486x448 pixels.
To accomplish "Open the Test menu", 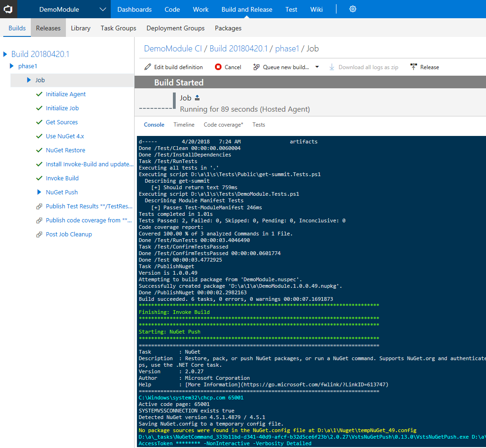I will coord(291,9).
